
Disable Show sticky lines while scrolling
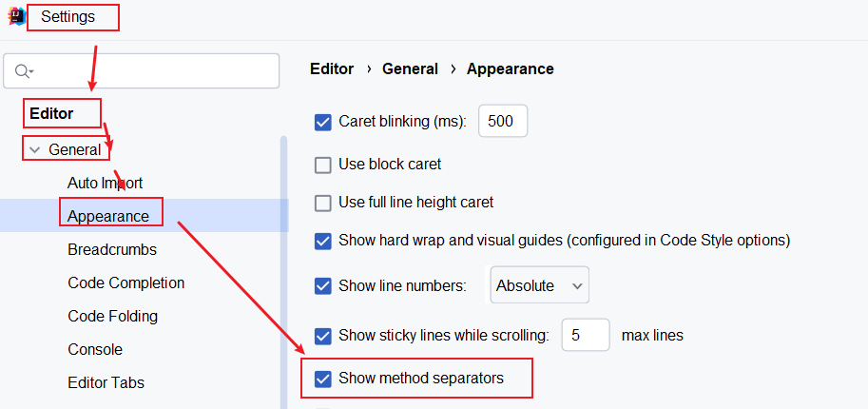(322, 336)
